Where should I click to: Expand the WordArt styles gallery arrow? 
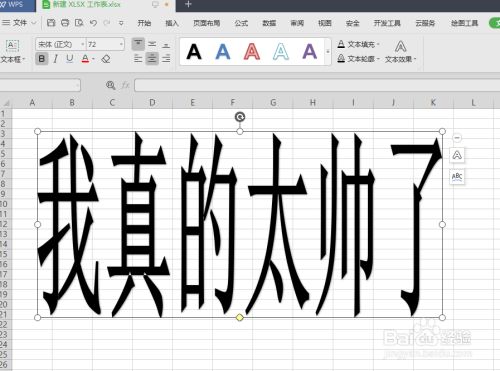[328, 51]
